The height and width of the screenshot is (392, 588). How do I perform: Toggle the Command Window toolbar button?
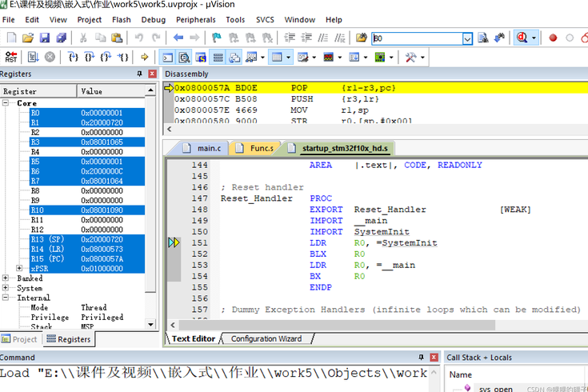click(168, 58)
